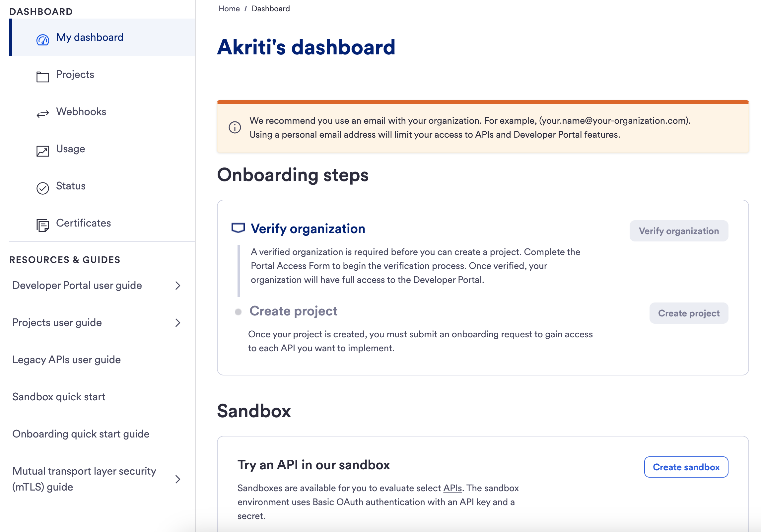Click the Create sandbox button

tap(686, 467)
